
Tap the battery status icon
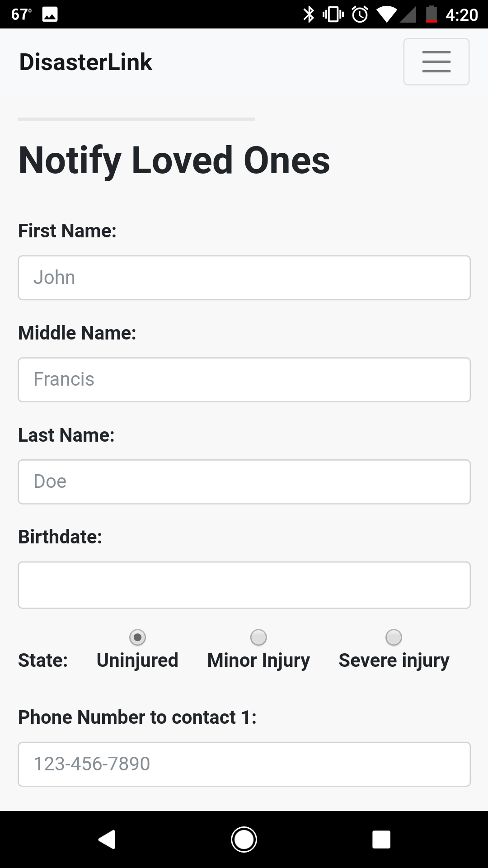tap(432, 14)
